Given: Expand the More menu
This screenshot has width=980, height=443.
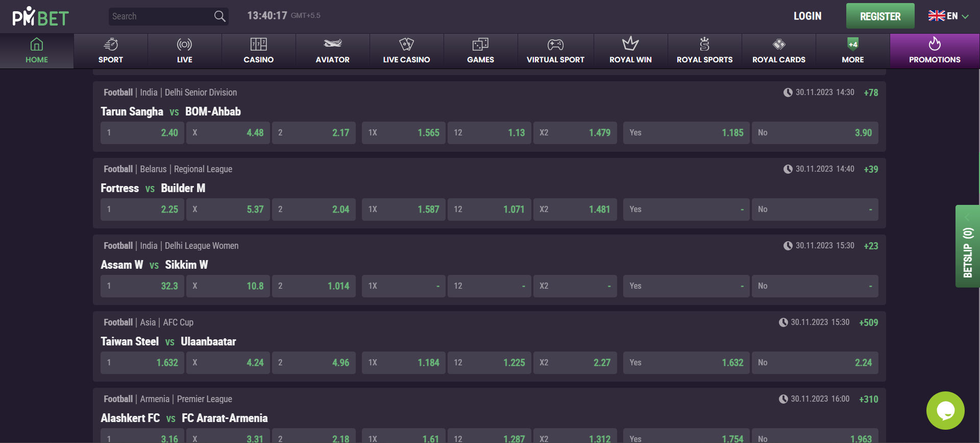Looking at the screenshot, I should coord(852,51).
